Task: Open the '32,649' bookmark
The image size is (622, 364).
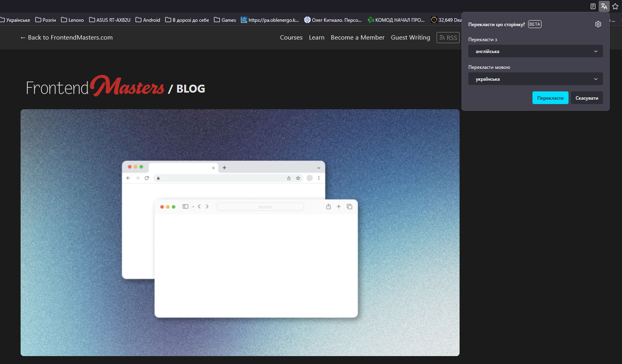Action: (x=446, y=20)
